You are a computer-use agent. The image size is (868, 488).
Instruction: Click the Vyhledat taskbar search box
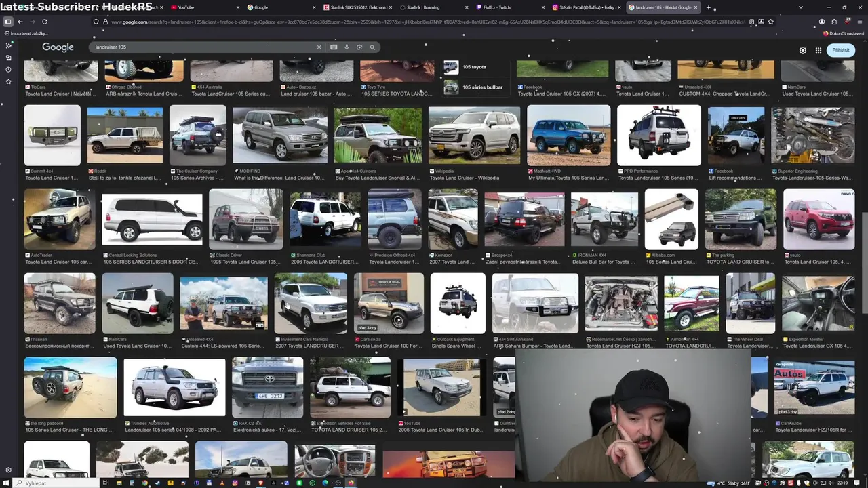58,483
